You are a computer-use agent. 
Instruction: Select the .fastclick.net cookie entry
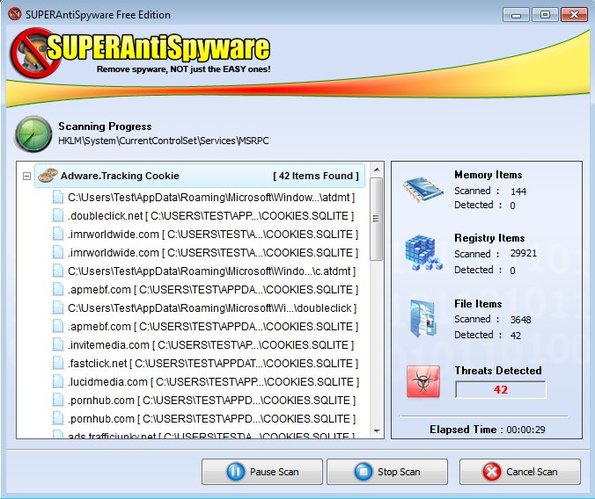[x=213, y=363]
